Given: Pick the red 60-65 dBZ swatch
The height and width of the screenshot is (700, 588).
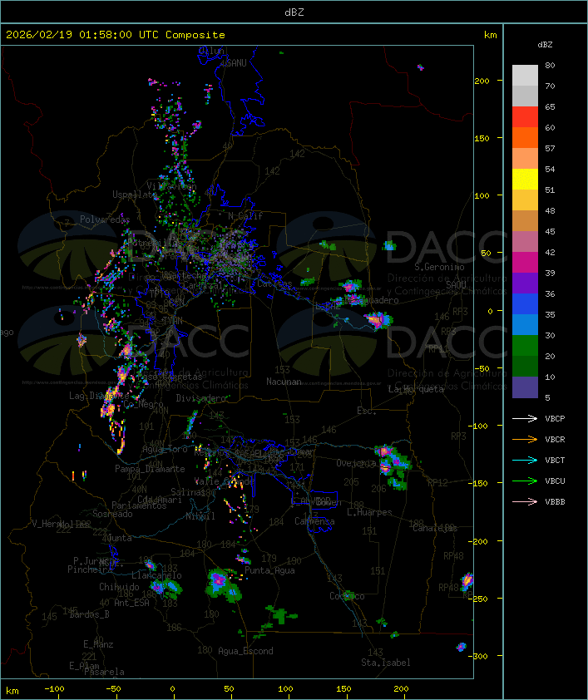Looking at the screenshot, I should pyautogui.click(x=525, y=117).
